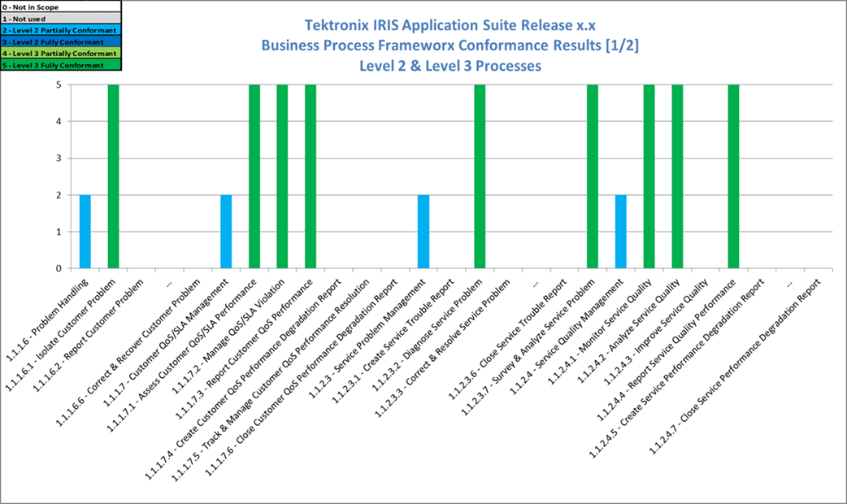847x504 pixels.
Task: Click the y-axis label '4'
Action: click(59, 122)
